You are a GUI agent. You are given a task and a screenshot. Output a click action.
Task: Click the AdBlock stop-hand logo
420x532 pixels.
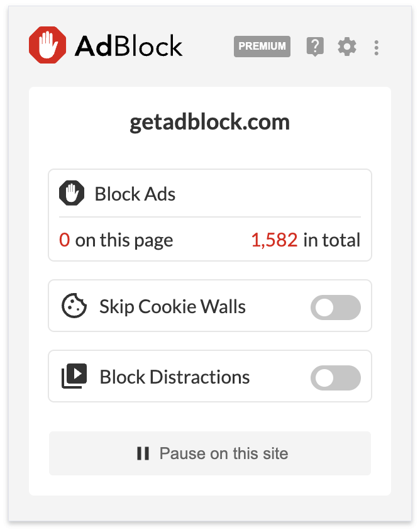coord(48,46)
